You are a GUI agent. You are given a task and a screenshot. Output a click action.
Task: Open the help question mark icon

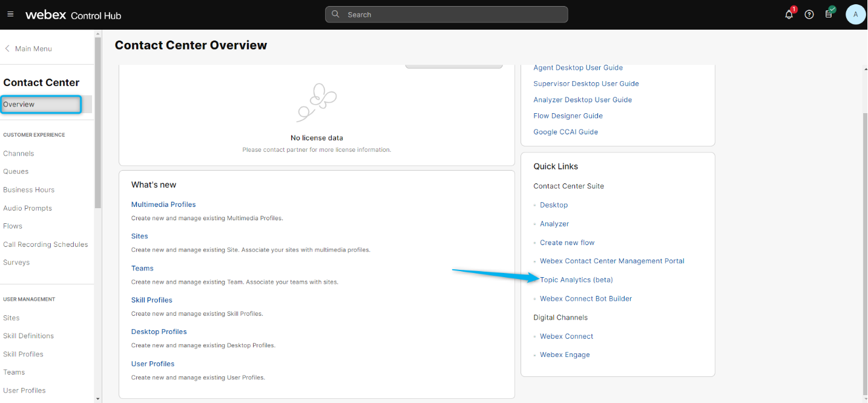(809, 15)
